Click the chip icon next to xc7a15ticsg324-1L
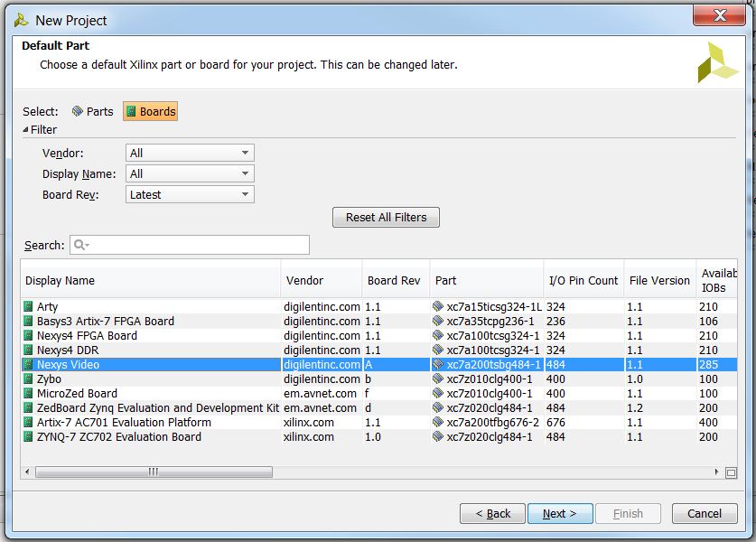This screenshot has width=756, height=542. point(438,307)
